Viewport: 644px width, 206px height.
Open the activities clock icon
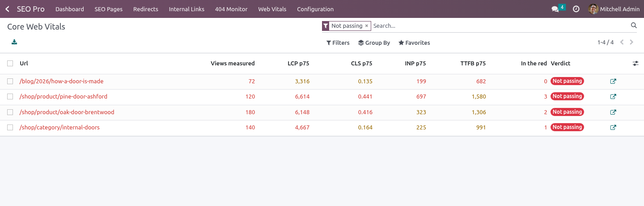click(576, 9)
